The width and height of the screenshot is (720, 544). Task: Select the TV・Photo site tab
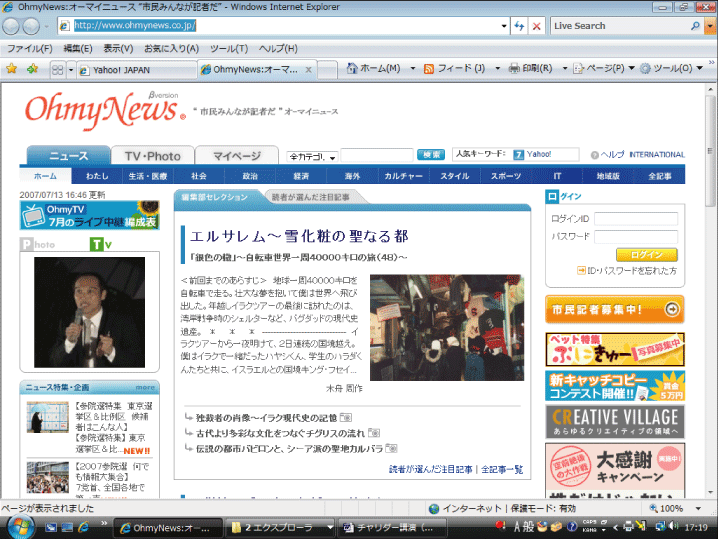pos(152,156)
